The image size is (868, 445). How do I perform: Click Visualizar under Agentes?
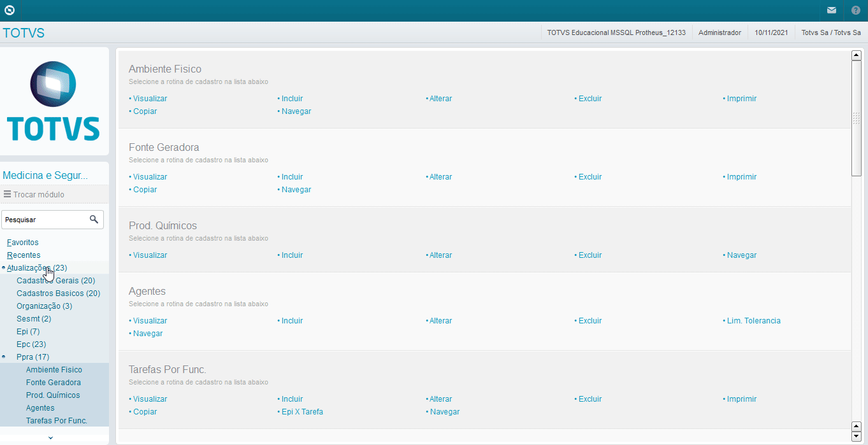(150, 321)
